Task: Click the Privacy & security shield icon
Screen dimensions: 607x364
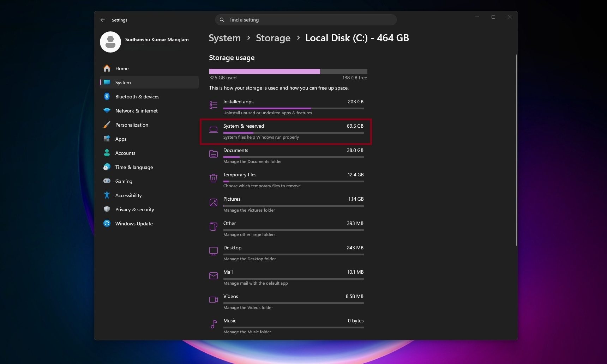Action: coord(107,209)
